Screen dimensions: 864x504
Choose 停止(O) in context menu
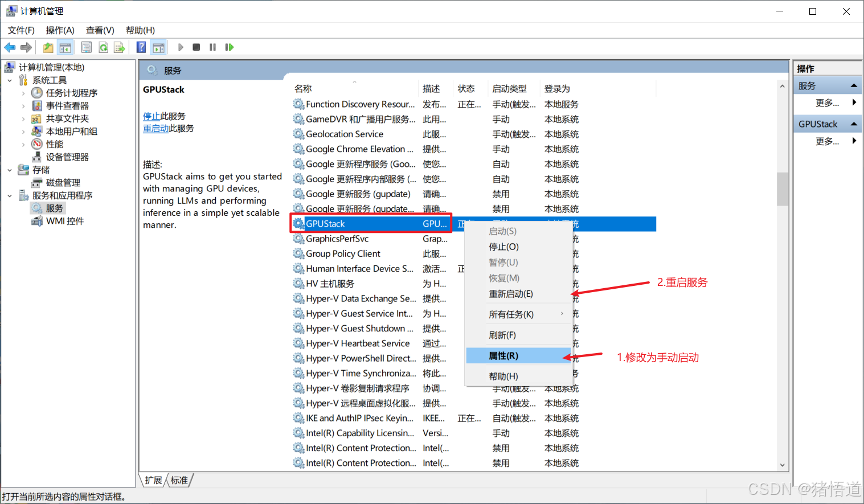(519, 247)
